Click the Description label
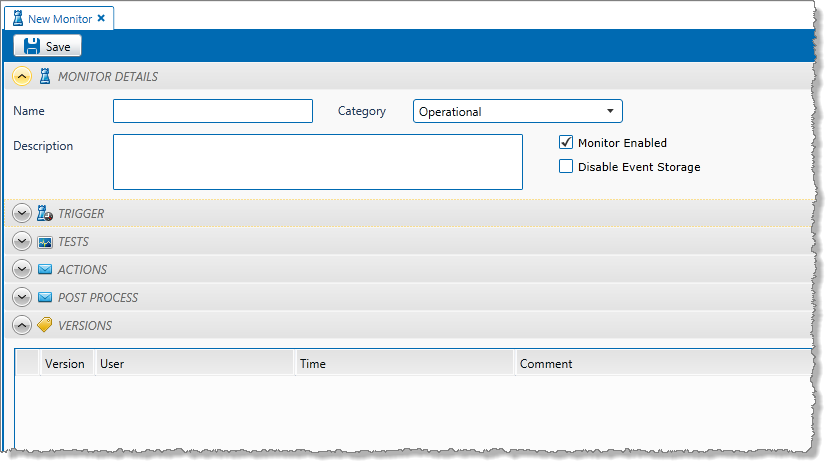 (x=43, y=146)
